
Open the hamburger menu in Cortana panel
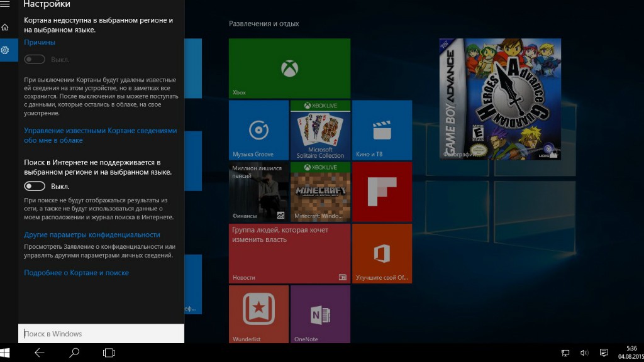coord(5,4)
